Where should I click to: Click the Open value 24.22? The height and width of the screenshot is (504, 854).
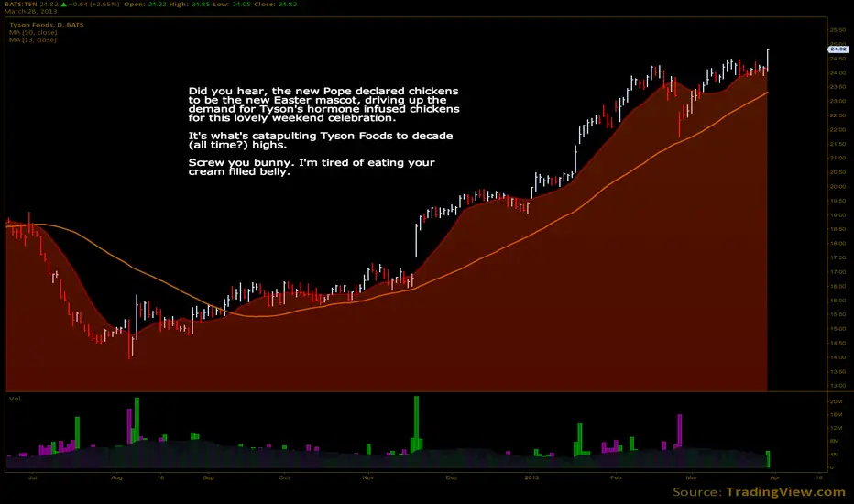pyautogui.click(x=157, y=4)
